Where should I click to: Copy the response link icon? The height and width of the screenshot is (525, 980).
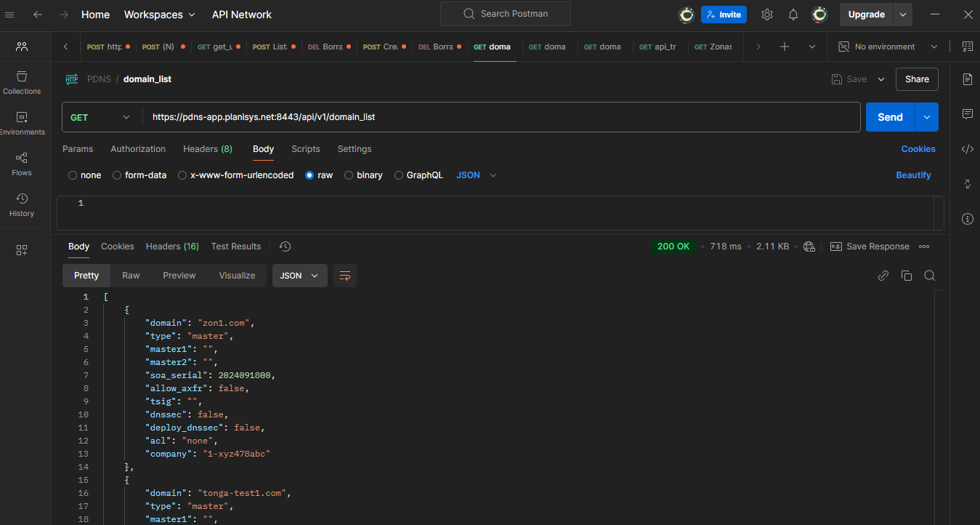(x=883, y=276)
